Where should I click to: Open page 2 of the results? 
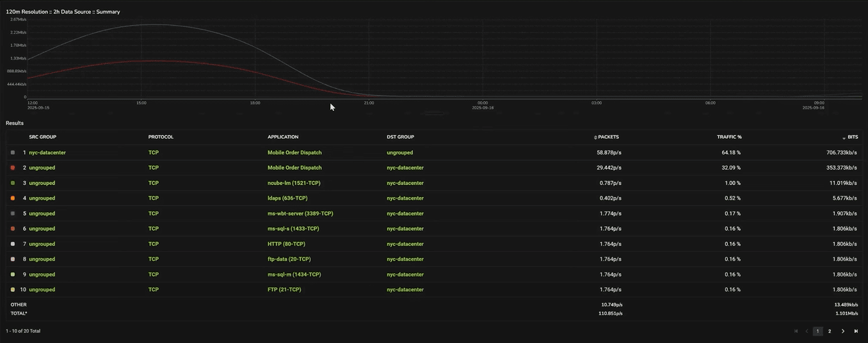click(830, 331)
